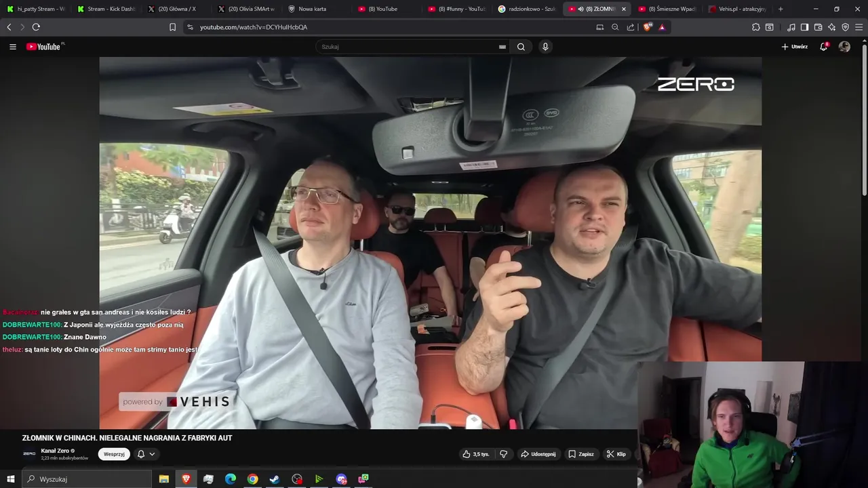Open the account avatar menu
Image resolution: width=868 pixels, height=488 pixels.
[x=844, y=47]
